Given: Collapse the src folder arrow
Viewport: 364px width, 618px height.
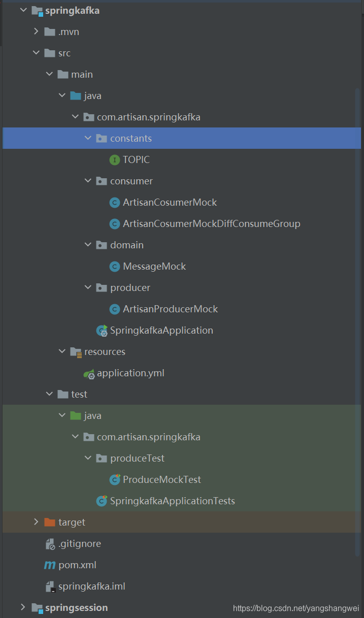Looking at the screenshot, I should pyautogui.click(x=36, y=53).
